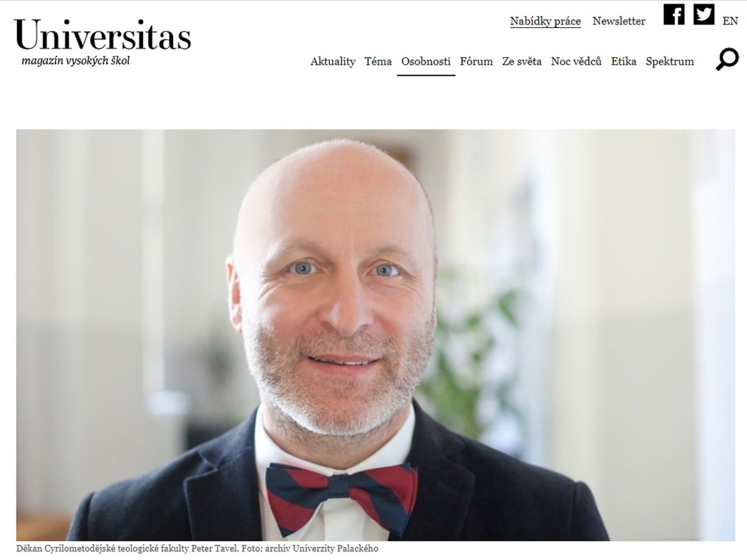Open Newsletter link
Image resolution: width=747 pixels, height=560 pixels.
619,21
